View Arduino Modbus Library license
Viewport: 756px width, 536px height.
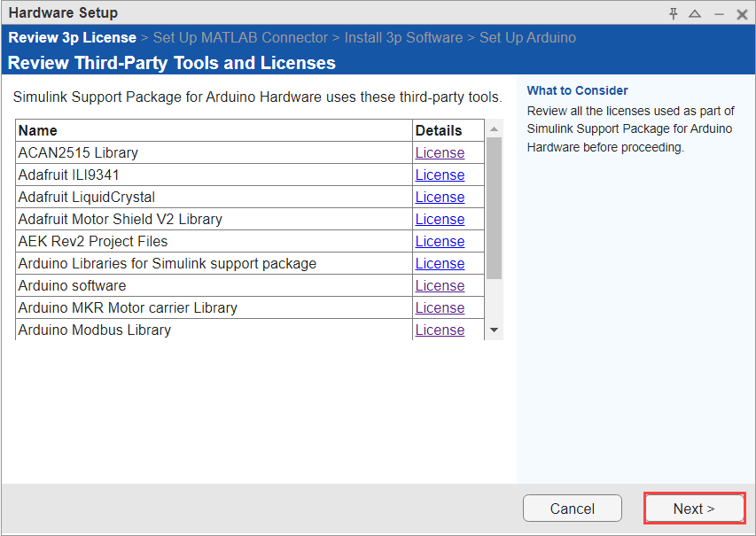[x=440, y=330]
